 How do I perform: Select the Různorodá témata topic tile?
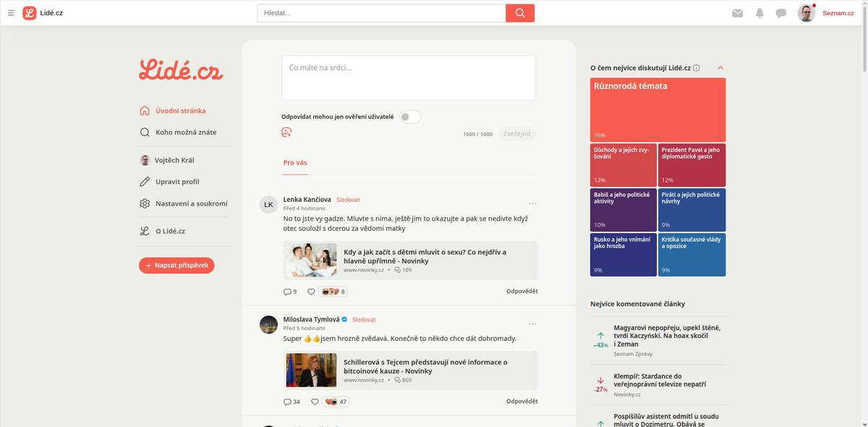click(658, 109)
